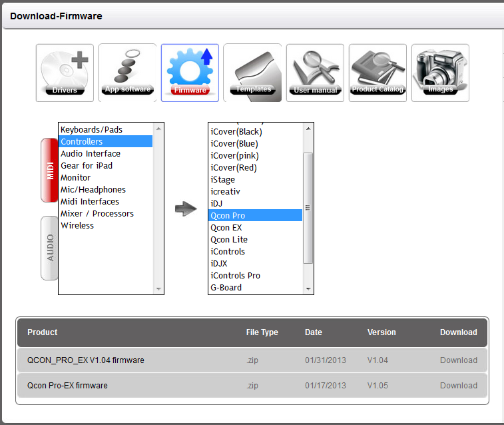Viewport: 504px width, 425px height.
Task: Click the V1.04 version cell
Action: tap(378, 360)
